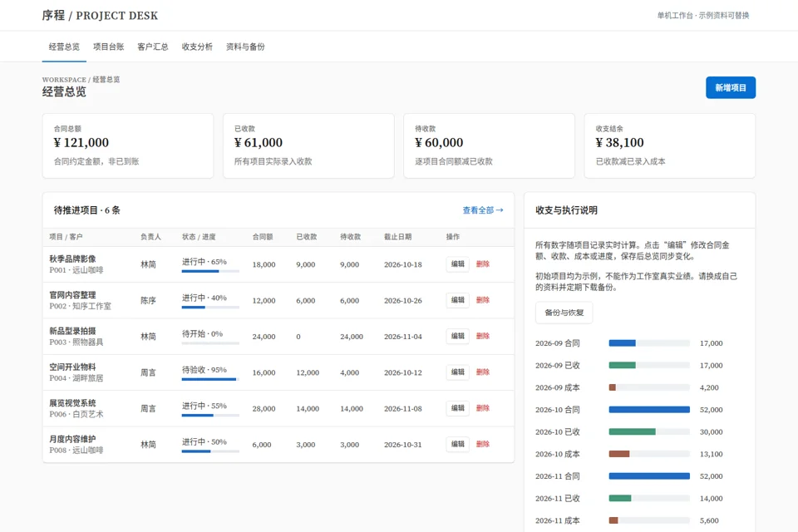Delete the 秋季品牌影像 project
Image resolution: width=798 pixels, height=532 pixels.
482,264
